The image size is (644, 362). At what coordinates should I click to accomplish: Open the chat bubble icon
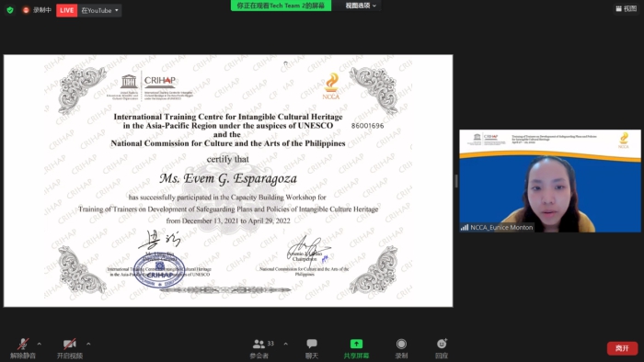tap(312, 344)
